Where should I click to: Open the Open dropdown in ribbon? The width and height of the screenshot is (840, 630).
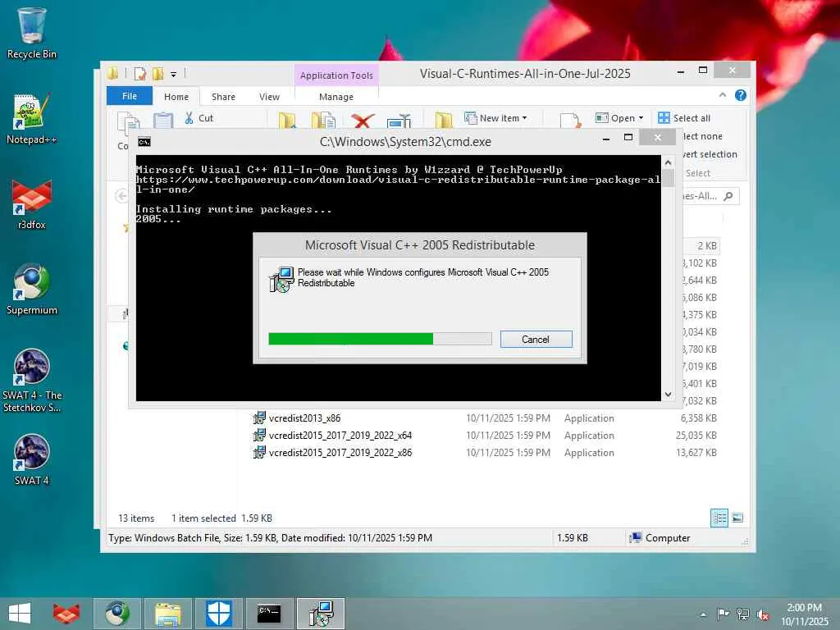620,118
